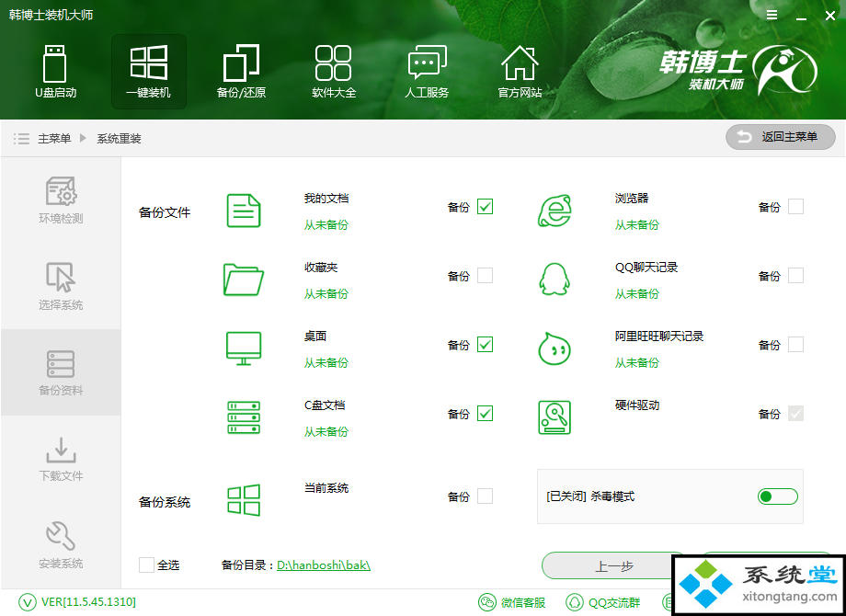The image size is (846, 616).
Task: Select the 一键装机 tab
Action: (148, 72)
